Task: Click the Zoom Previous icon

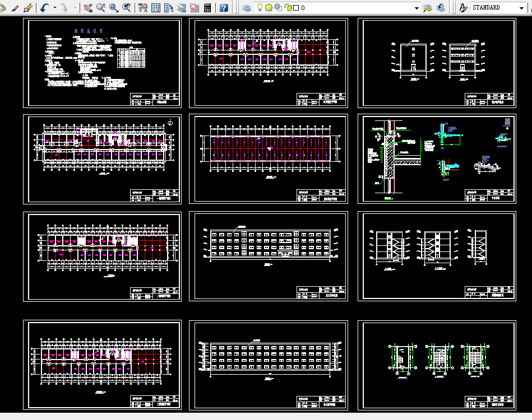Action: point(127,7)
